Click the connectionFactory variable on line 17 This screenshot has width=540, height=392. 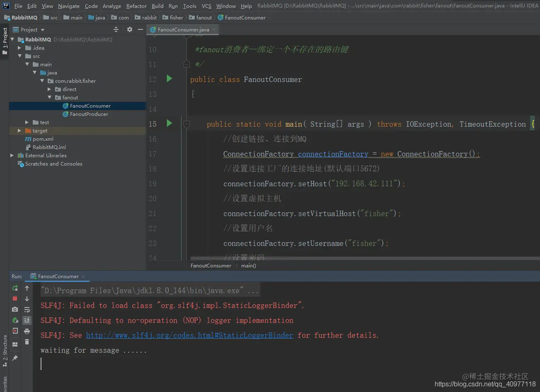coord(333,154)
